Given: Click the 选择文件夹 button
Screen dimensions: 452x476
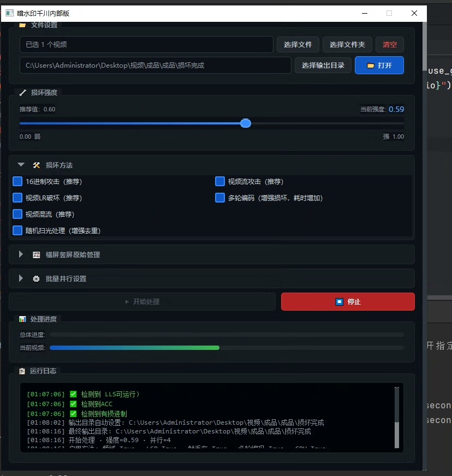Looking at the screenshot, I should click(347, 45).
